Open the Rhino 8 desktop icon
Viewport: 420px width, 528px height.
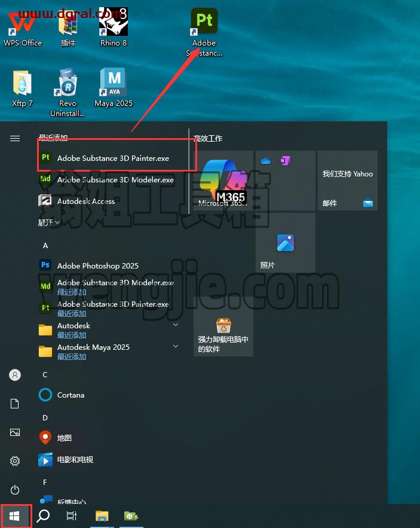(114, 28)
